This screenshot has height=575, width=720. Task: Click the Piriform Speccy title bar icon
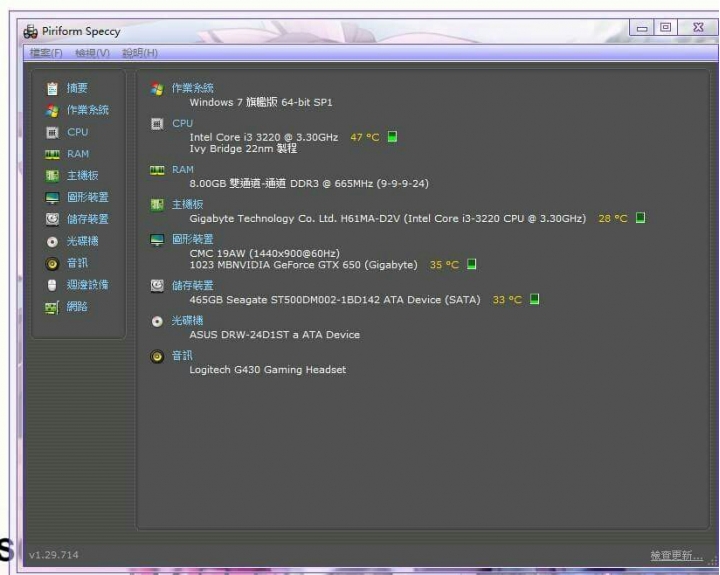coord(30,31)
